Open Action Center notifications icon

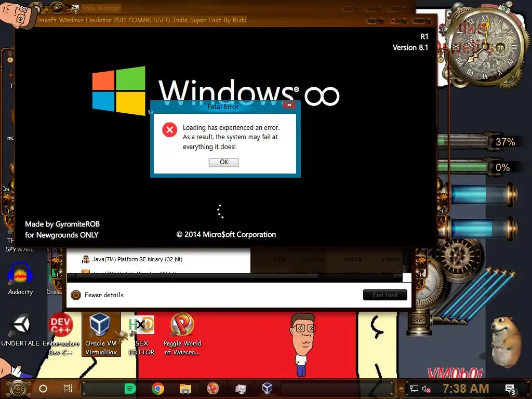510,389
